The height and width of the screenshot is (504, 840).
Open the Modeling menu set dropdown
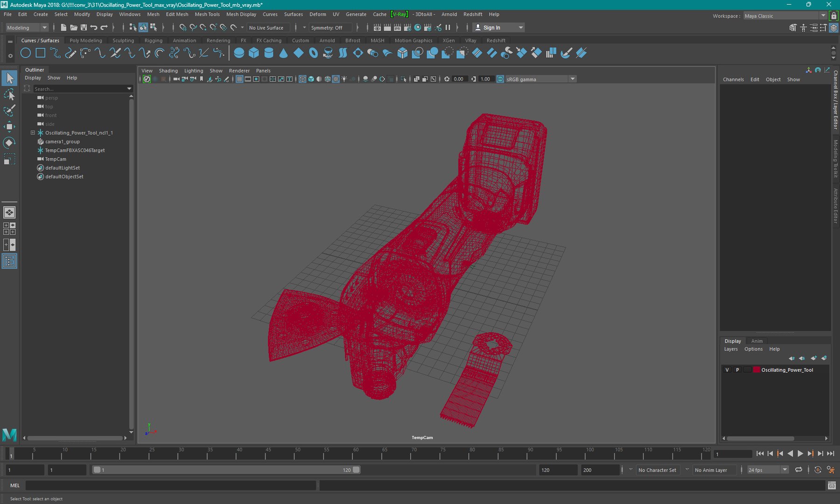pos(27,28)
